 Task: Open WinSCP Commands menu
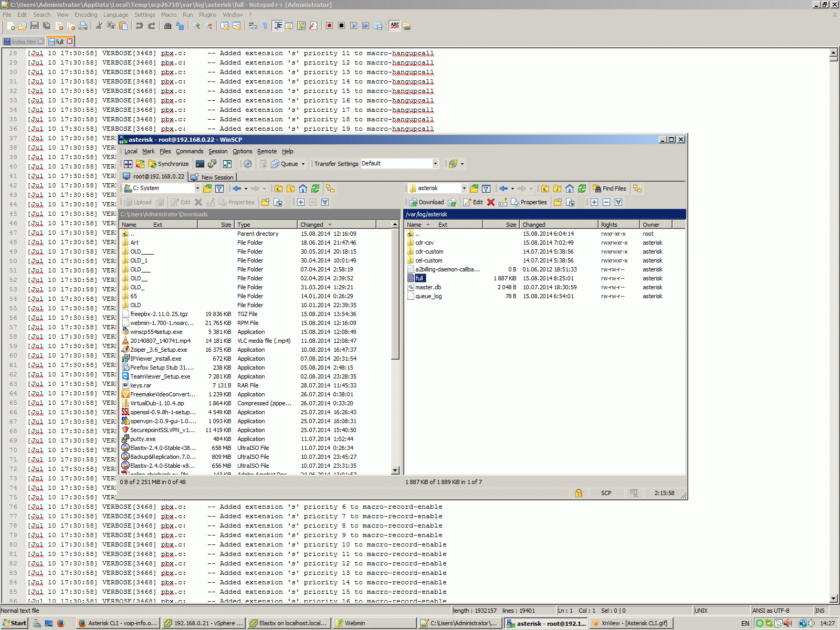tap(190, 151)
